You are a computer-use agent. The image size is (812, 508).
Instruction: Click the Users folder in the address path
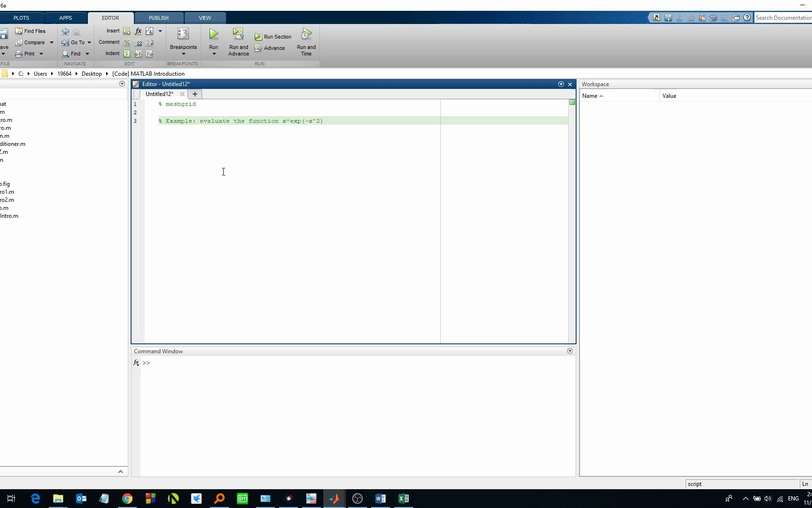[x=40, y=74]
